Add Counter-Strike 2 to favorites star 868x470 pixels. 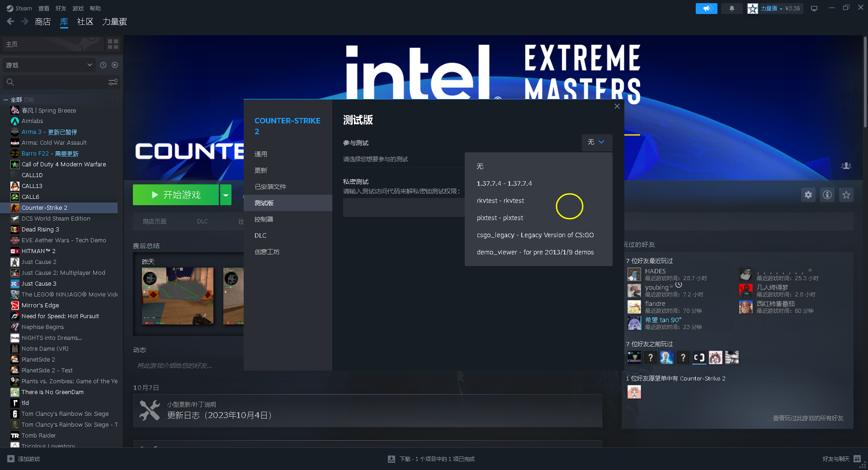(x=846, y=195)
